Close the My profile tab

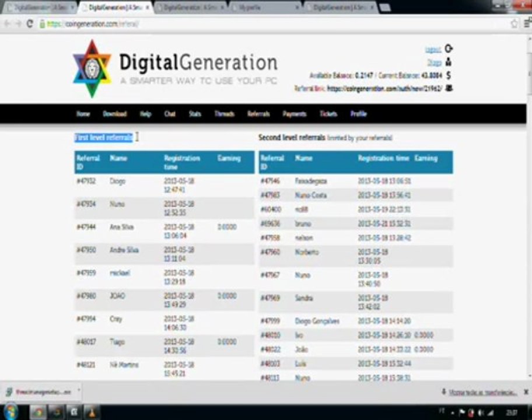(297, 7)
